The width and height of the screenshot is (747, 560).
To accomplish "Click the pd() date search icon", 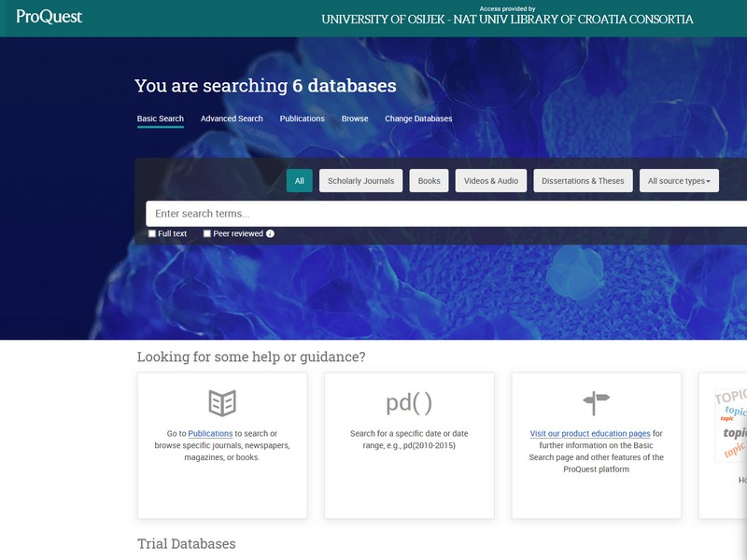I will 409,403.
